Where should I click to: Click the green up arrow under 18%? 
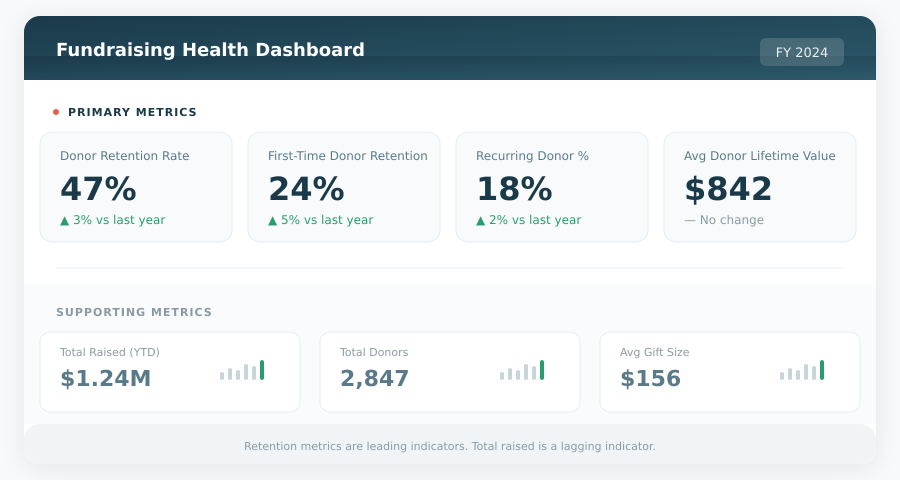(481, 220)
